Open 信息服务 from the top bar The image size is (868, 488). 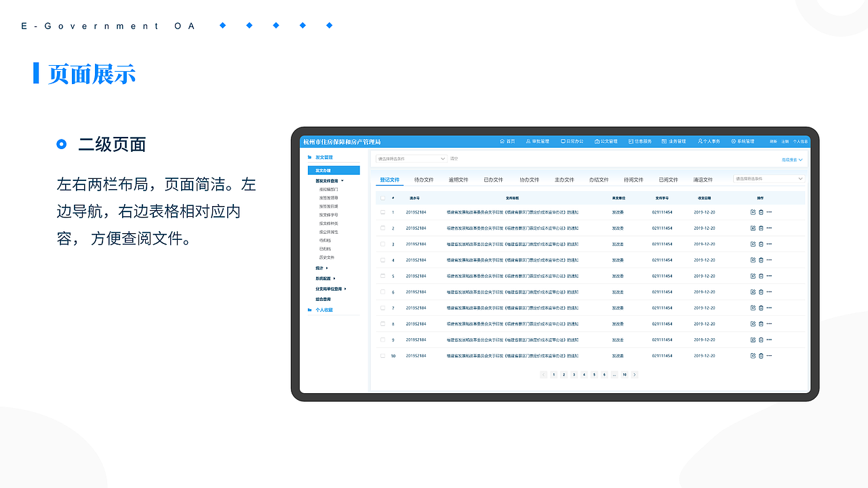[x=630, y=141]
